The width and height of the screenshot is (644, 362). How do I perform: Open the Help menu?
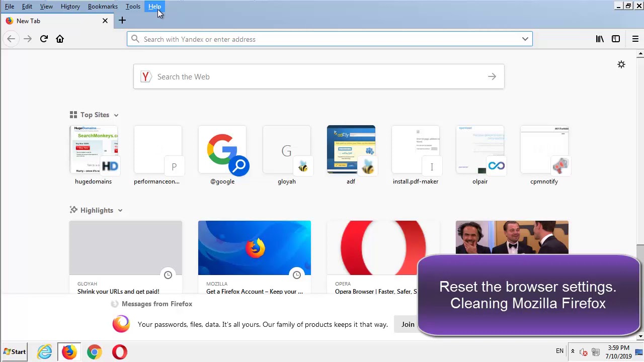pos(154,7)
